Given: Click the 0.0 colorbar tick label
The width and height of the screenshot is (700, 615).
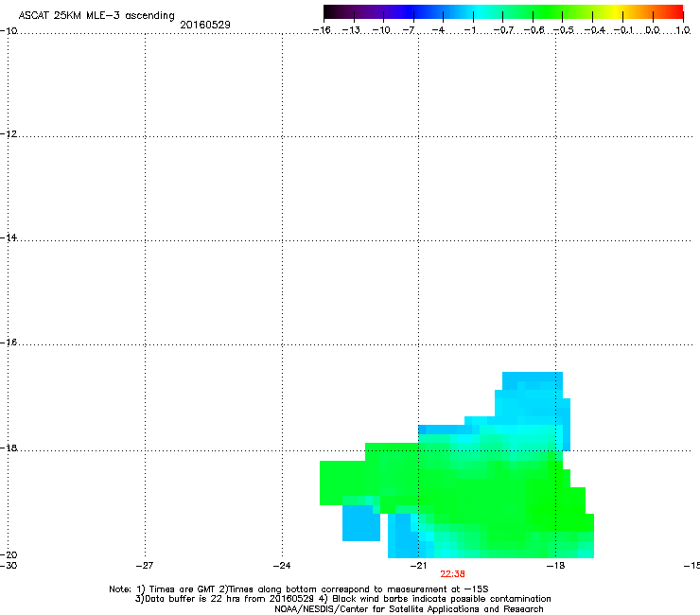Looking at the screenshot, I should click(x=653, y=30).
